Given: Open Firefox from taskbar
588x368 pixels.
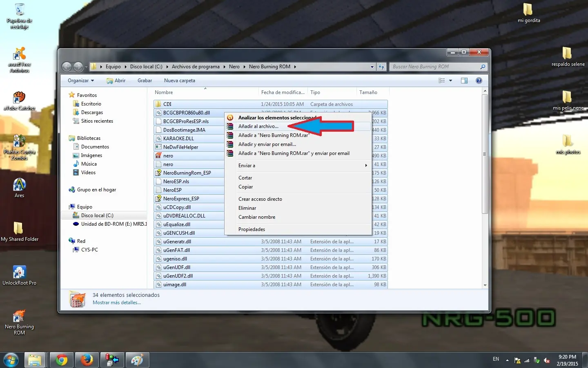Looking at the screenshot, I should 87,360.
